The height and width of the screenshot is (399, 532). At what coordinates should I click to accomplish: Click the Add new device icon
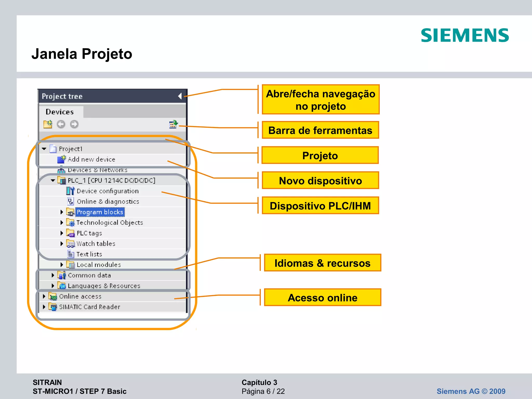[62, 159]
